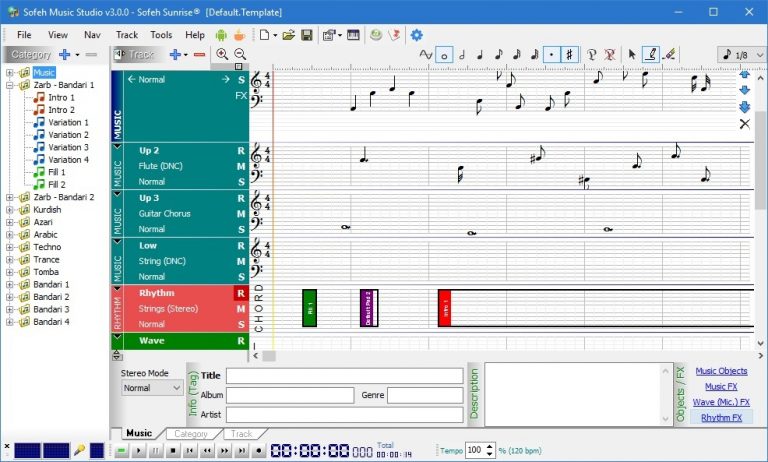The height and width of the screenshot is (462, 768).
Task: Select Variation 3 in the tree
Action: tap(68, 147)
